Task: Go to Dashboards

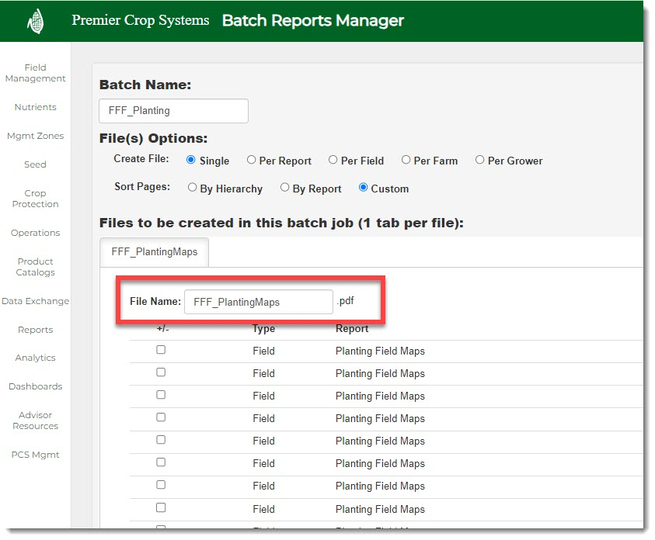Action: (35, 387)
